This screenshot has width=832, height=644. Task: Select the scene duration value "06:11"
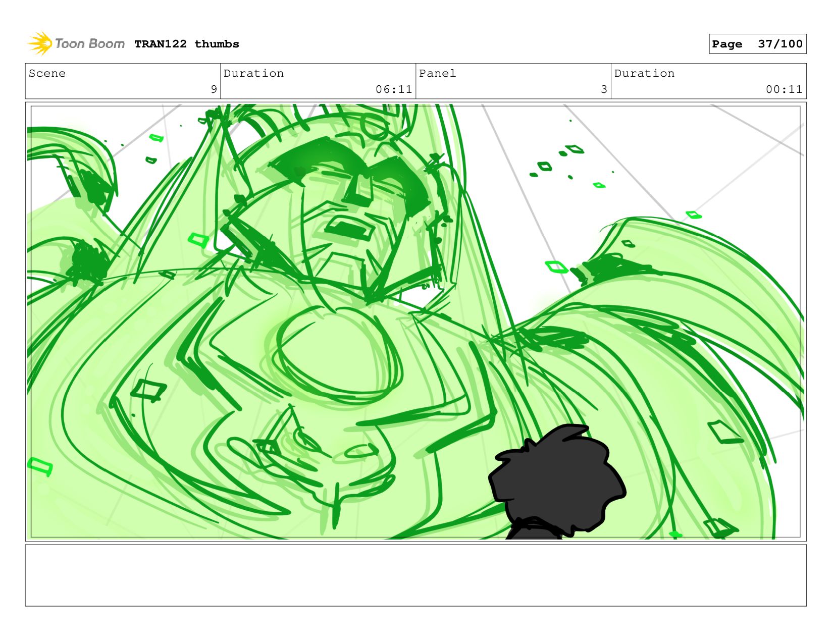pyautogui.click(x=394, y=89)
